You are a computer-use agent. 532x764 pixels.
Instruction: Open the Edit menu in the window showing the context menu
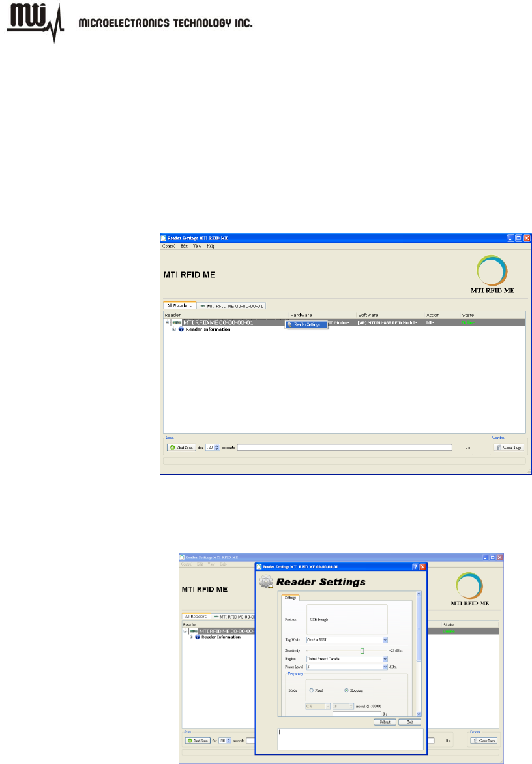click(x=184, y=246)
